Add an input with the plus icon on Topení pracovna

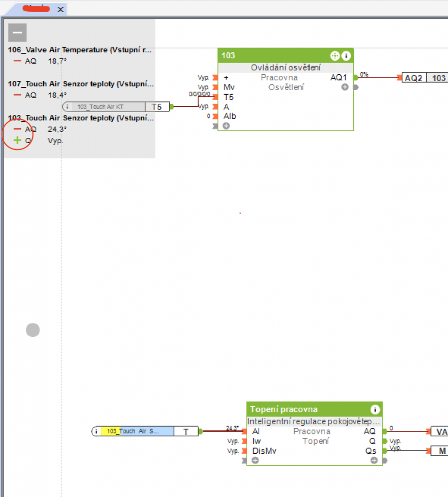point(255,460)
